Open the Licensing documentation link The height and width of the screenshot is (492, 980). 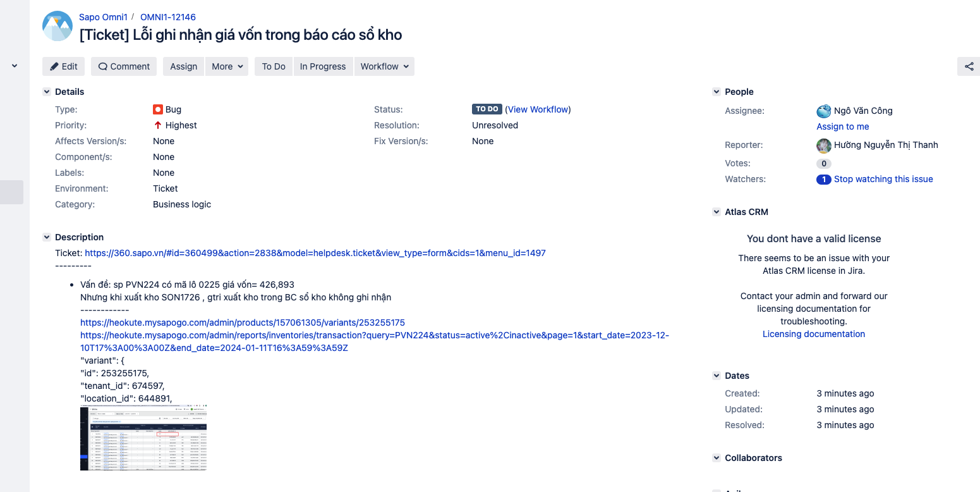(x=814, y=334)
